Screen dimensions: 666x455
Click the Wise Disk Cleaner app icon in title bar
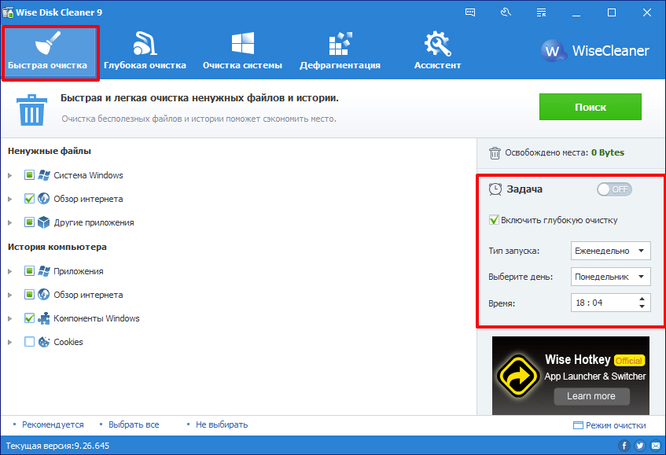coord(8,12)
